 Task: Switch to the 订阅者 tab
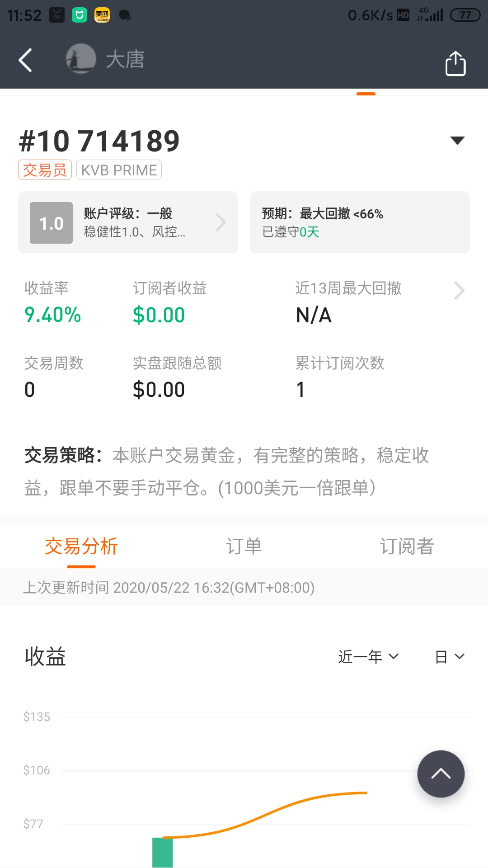point(407,546)
